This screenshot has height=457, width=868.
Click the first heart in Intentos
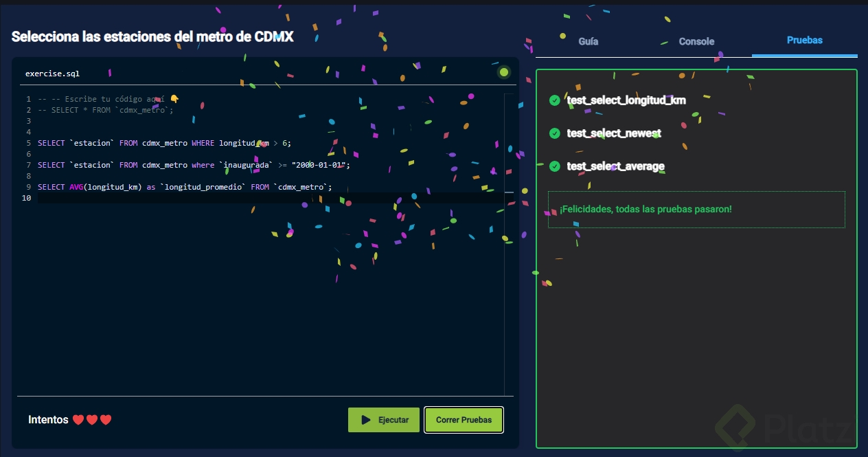(78, 420)
